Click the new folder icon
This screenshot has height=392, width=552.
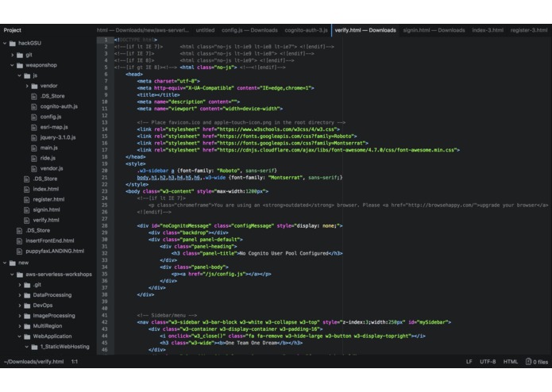[13, 263]
